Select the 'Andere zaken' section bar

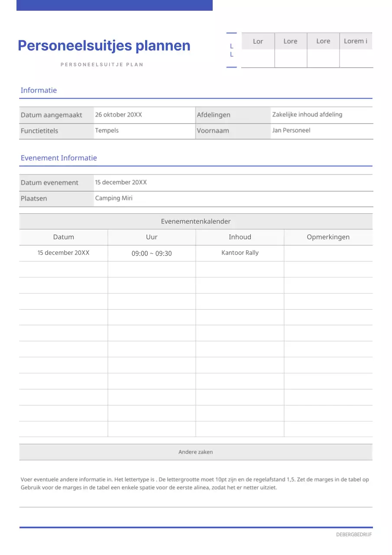coord(196,452)
